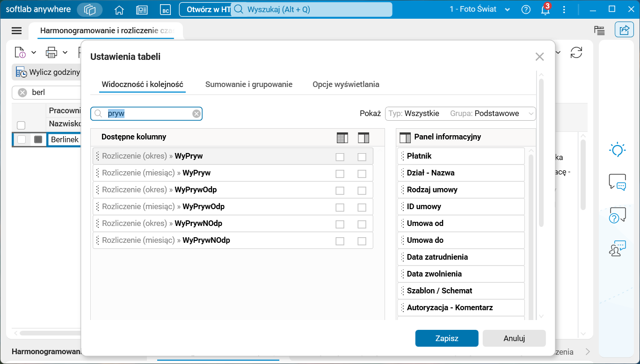The width and height of the screenshot is (640, 364).
Task: Click the Anuluj button
Action: coord(514,338)
